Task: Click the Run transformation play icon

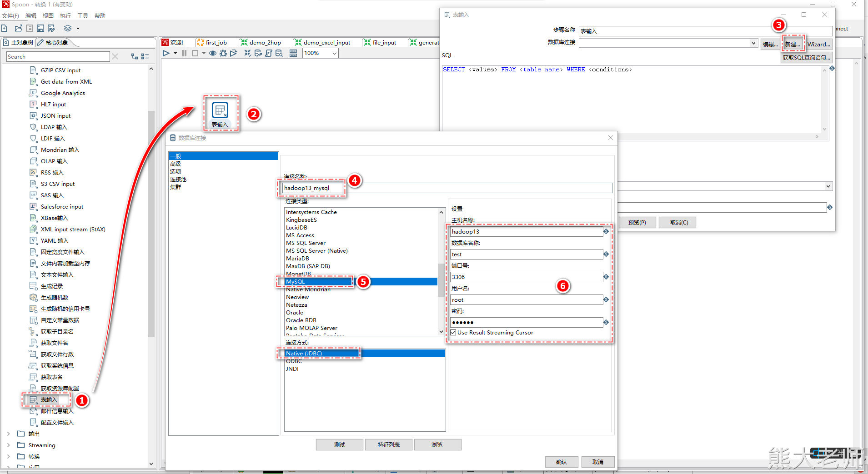Action: [166, 54]
